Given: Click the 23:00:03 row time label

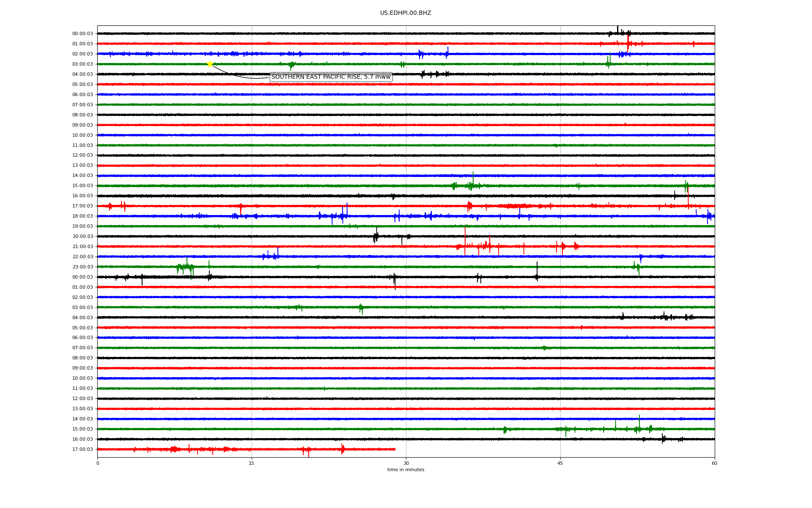Looking at the screenshot, I should click(82, 267).
